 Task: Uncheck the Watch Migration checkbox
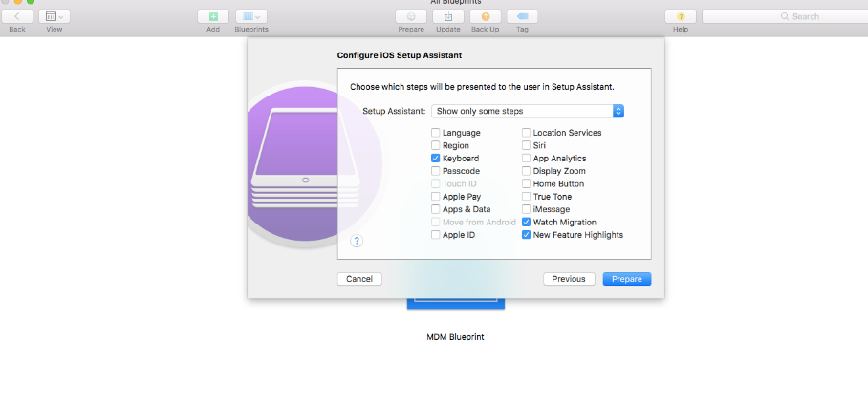pos(527,222)
